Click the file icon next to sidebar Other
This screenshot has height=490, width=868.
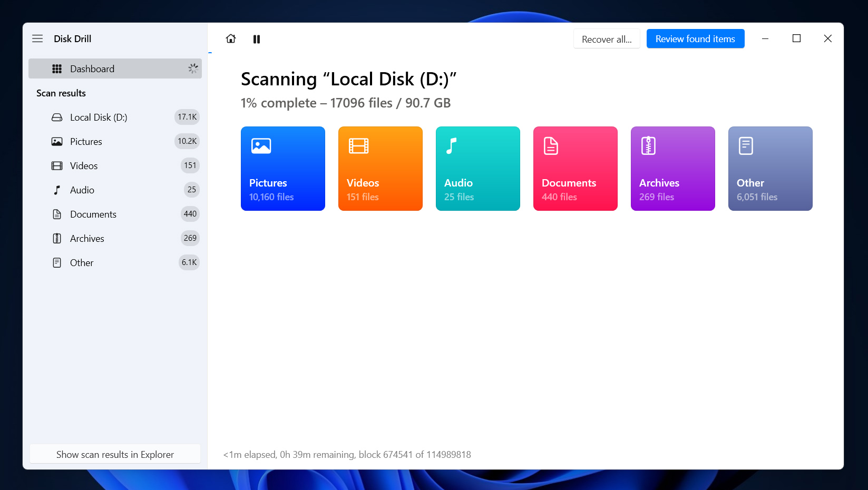(57, 262)
